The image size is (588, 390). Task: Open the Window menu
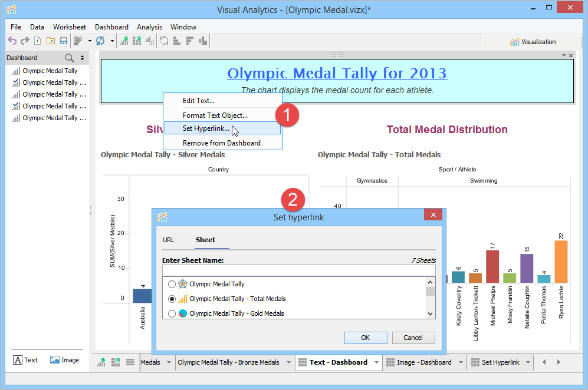(x=183, y=27)
